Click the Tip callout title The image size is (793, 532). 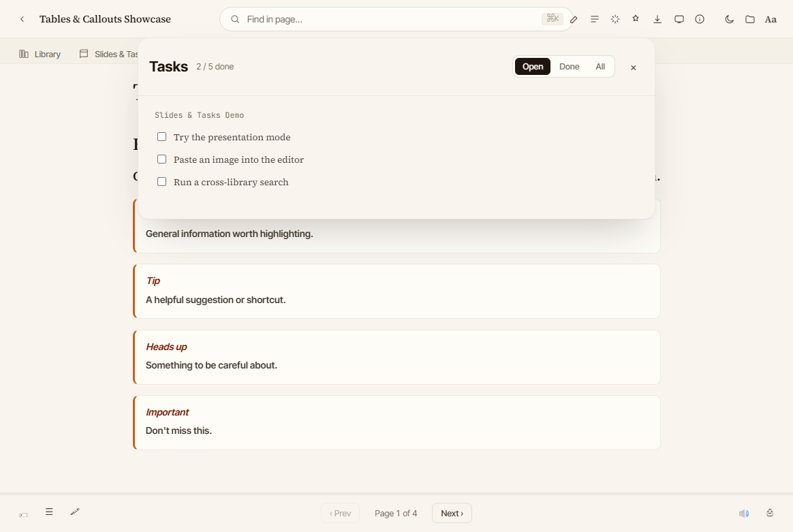(153, 281)
